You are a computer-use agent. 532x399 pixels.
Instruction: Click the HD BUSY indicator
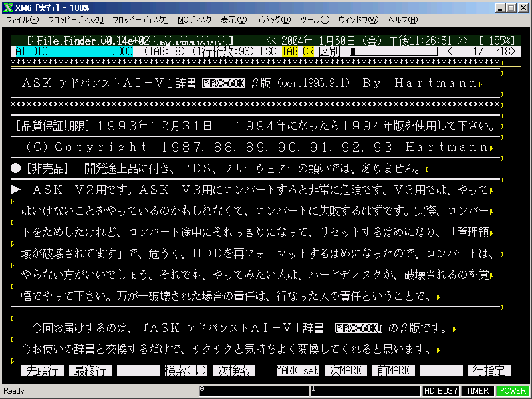(x=440, y=391)
